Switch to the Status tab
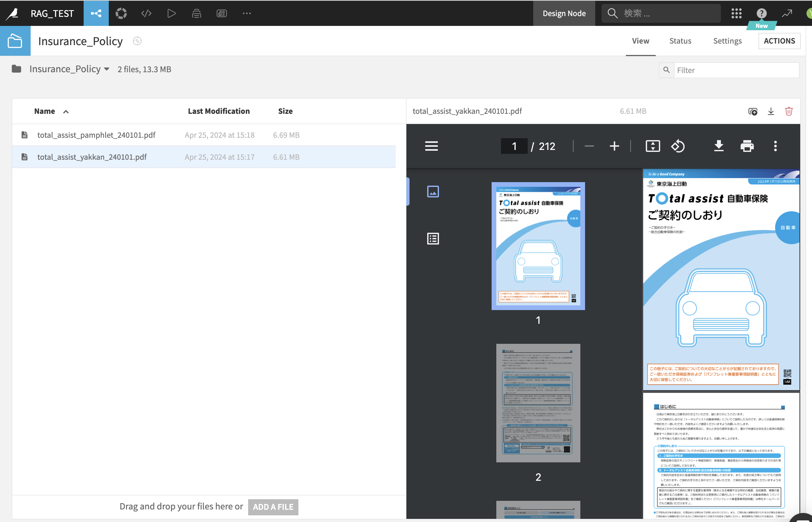This screenshot has height=522, width=812. pyautogui.click(x=680, y=41)
